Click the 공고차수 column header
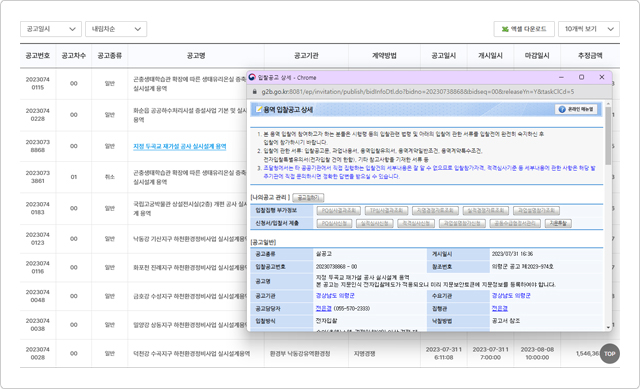Image resolution: width=640 pixels, height=389 pixels. (73, 56)
